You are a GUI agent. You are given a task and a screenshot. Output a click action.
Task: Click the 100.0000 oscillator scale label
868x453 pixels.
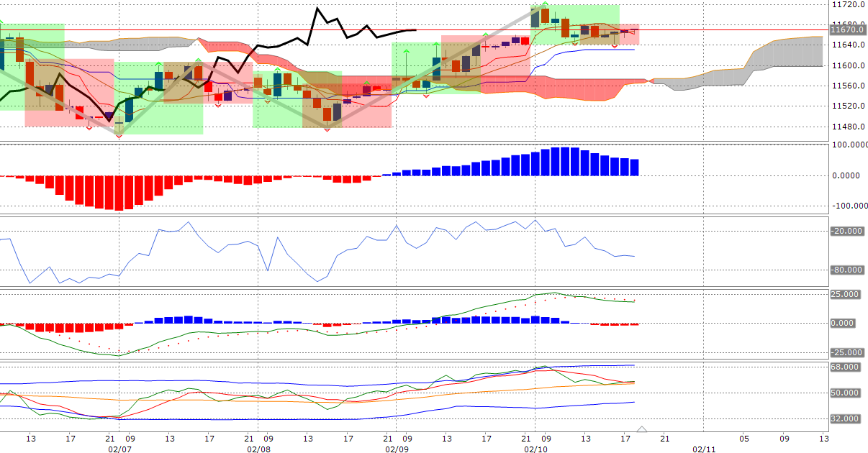pyautogui.click(x=849, y=145)
